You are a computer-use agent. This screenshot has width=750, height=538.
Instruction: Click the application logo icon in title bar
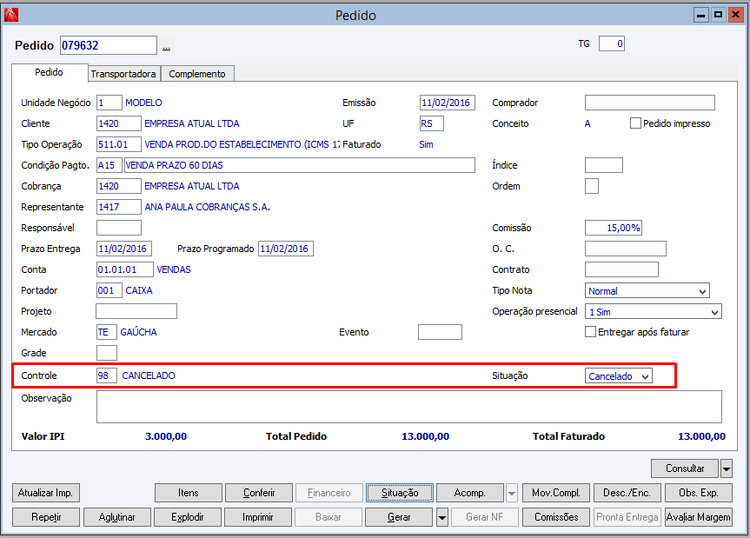point(11,15)
